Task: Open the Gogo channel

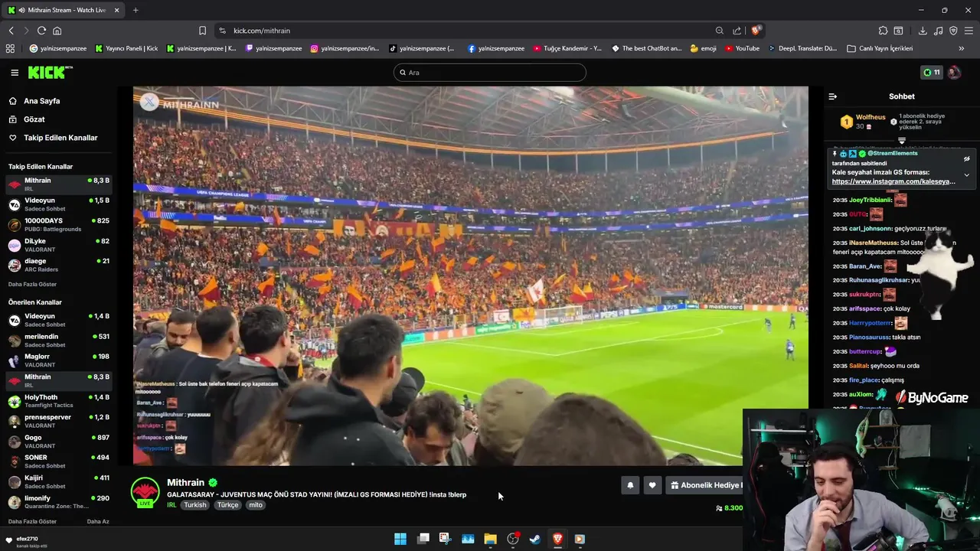Action: click(x=58, y=442)
